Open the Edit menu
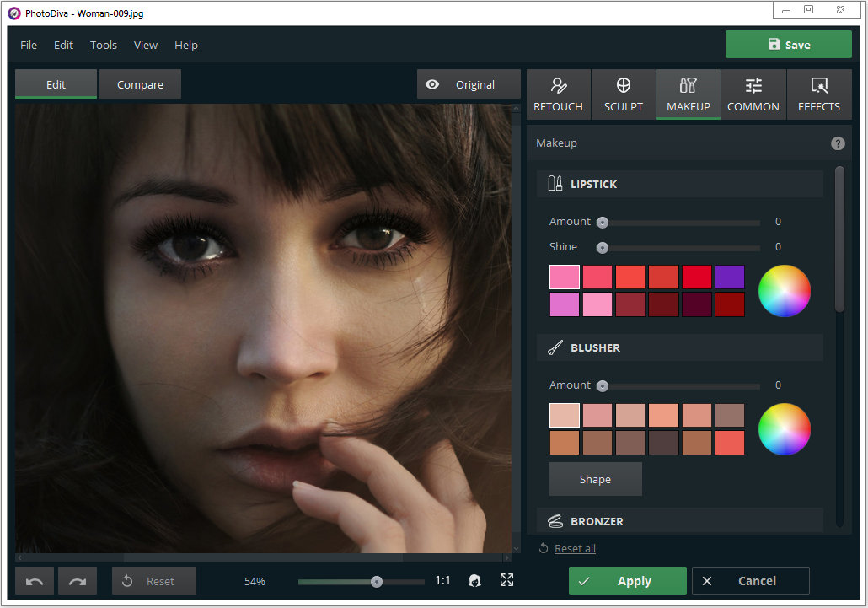The width and height of the screenshot is (868, 608). (63, 45)
